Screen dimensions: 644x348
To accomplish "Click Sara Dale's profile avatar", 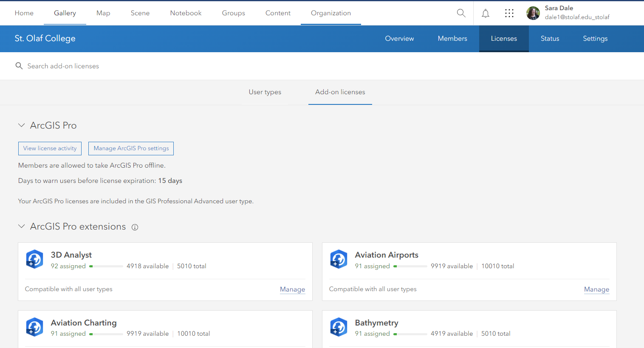I will click(x=532, y=13).
